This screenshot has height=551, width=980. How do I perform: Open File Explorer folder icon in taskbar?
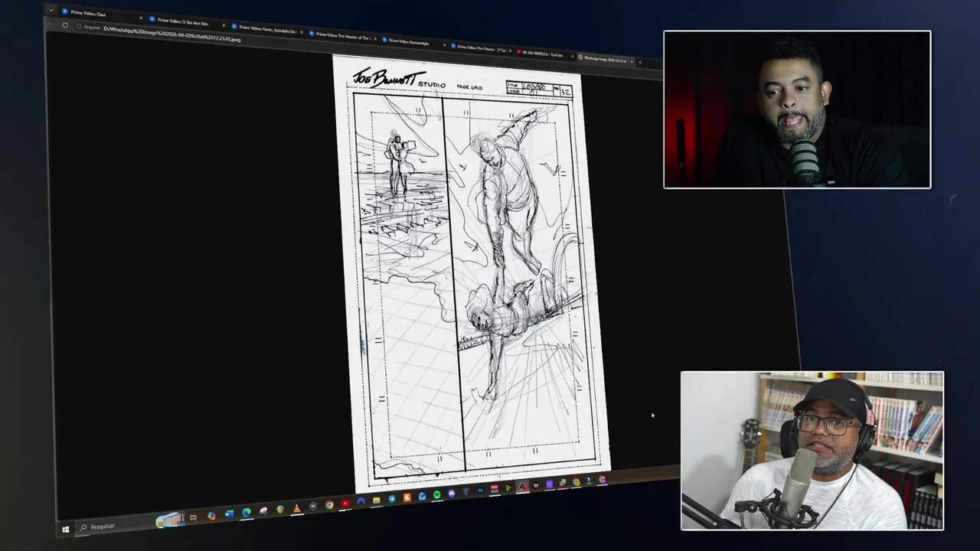tap(376, 500)
